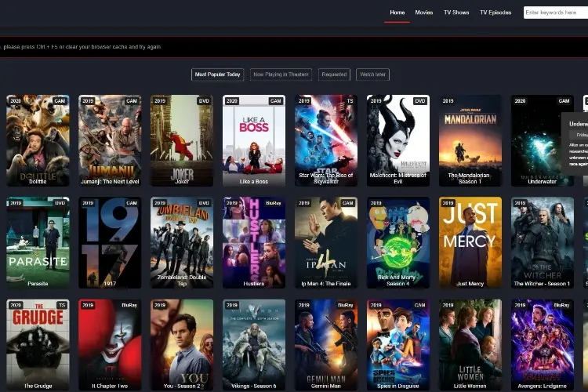
Task: Open Zombieland: Double Tap poster
Action: pyautogui.click(x=182, y=243)
